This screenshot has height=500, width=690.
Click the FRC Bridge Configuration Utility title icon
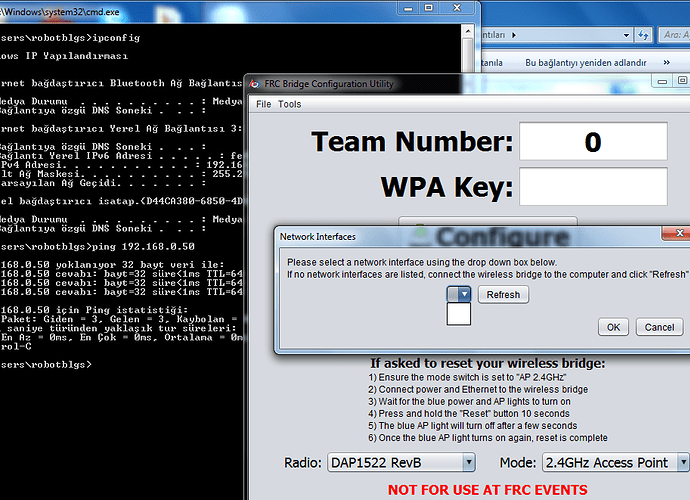point(254,84)
